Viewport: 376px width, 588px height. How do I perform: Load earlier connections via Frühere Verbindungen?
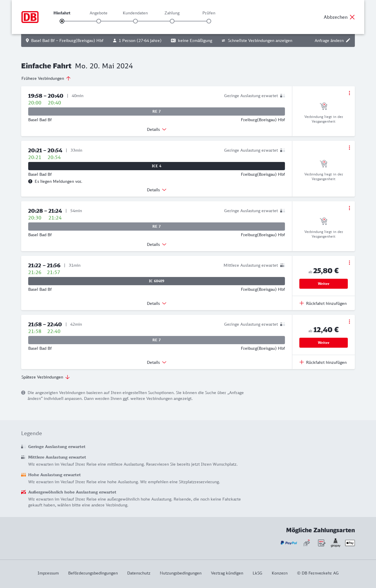pos(46,78)
